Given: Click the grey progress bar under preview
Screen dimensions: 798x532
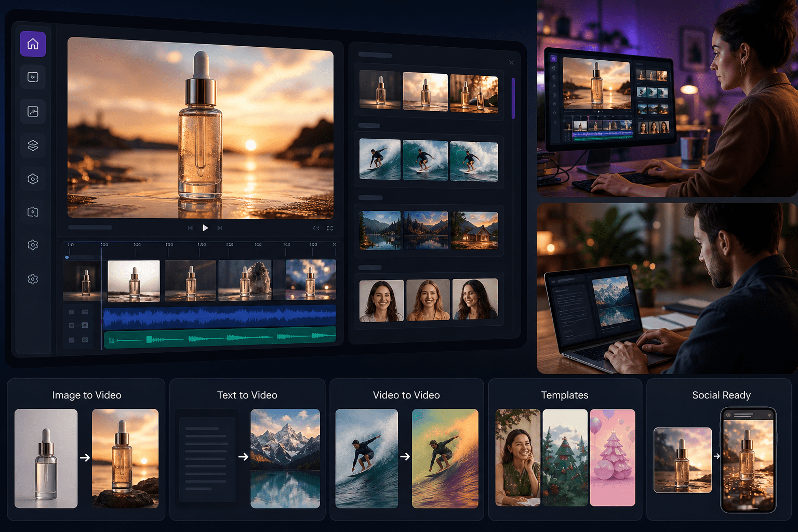Looking at the screenshot, I should tap(90, 228).
